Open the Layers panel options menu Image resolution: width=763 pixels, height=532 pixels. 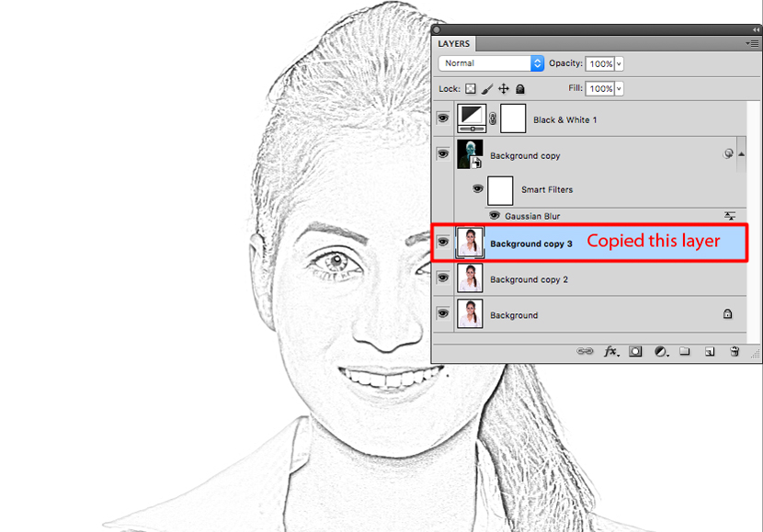pos(752,43)
